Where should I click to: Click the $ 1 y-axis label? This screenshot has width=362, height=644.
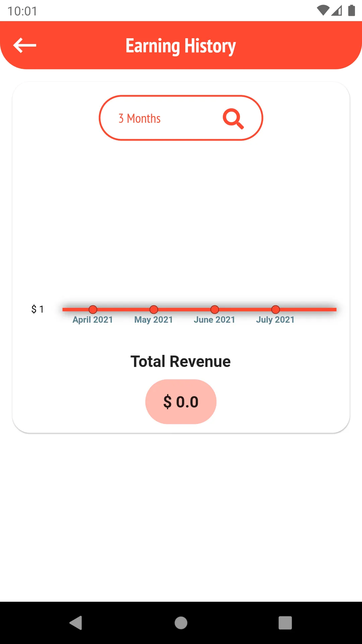[x=38, y=309]
